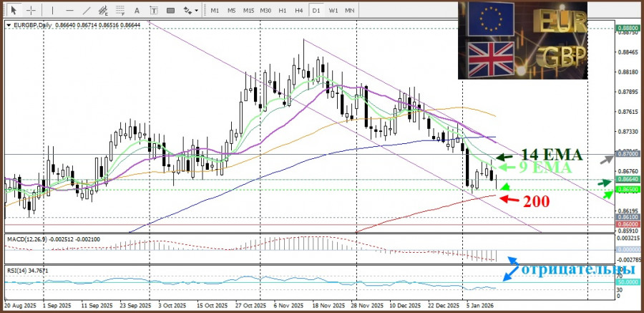Choose the rectangle shape tool
644x313 pixels.
[x=170, y=11]
